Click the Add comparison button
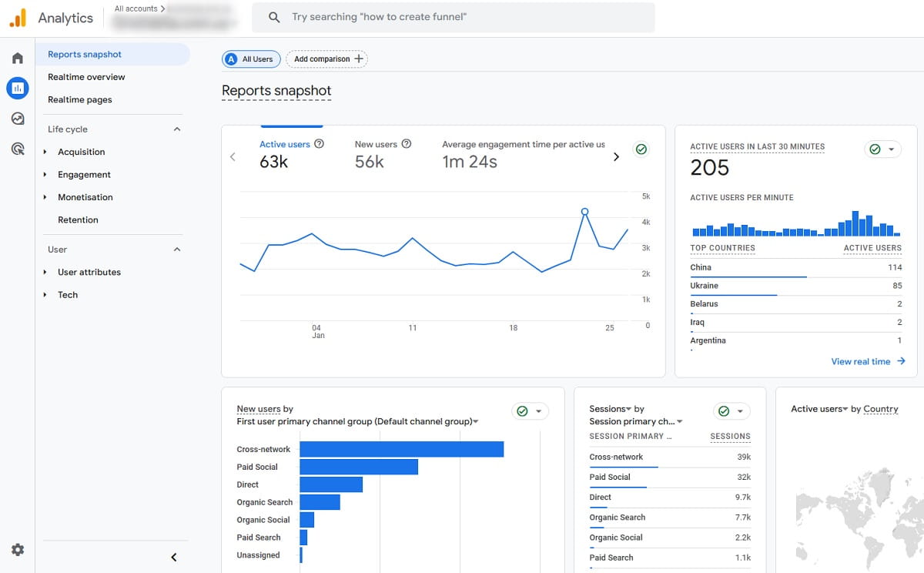Image resolution: width=924 pixels, height=573 pixels. pyautogui.click(x=327, y=59)
